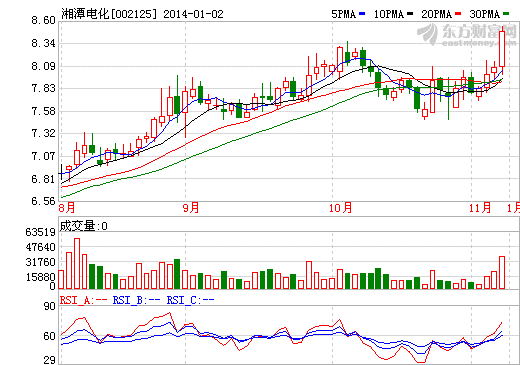Screen dimensions: 520x365
Task: Click the 7.07 price axis label
Action: 43,156
